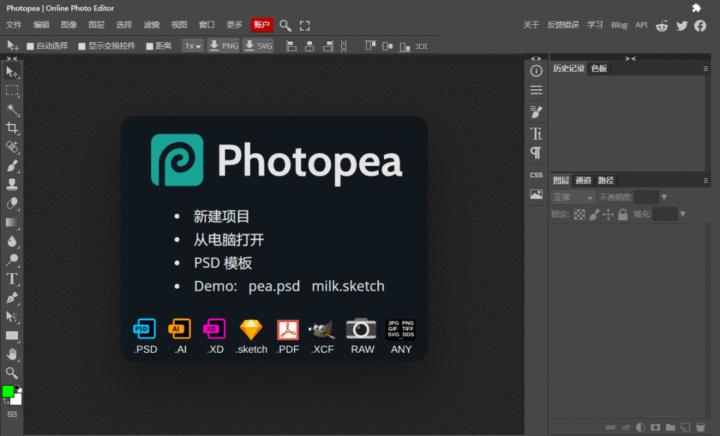Expand the 不透明度 opacity arrow

[x=665, y=197]
